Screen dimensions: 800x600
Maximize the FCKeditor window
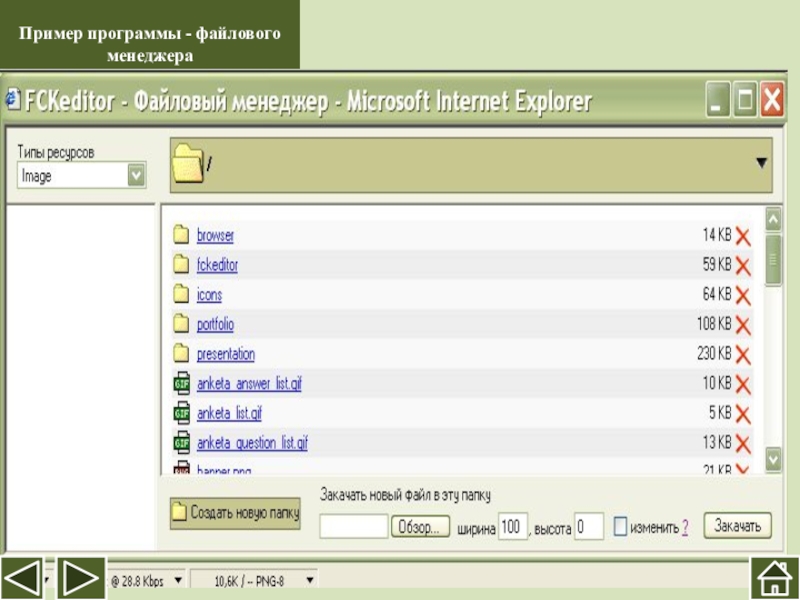coord(745,99)
